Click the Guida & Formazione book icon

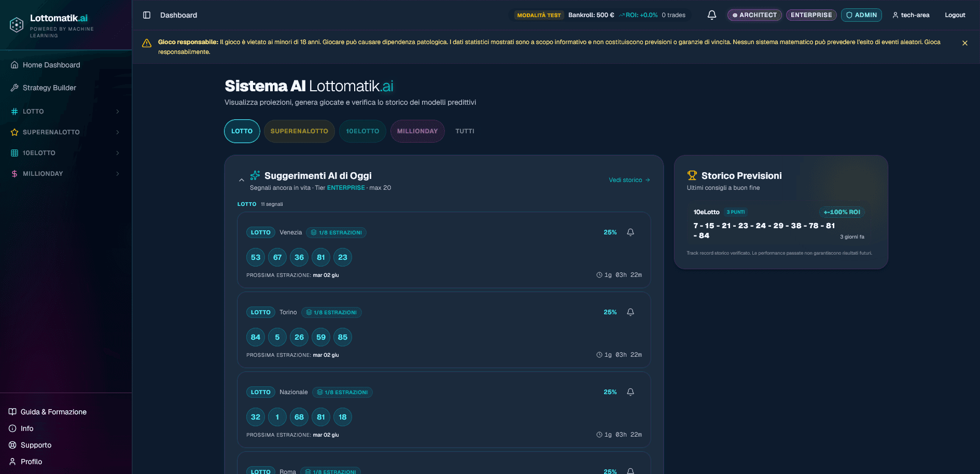[x=12, y=412]
